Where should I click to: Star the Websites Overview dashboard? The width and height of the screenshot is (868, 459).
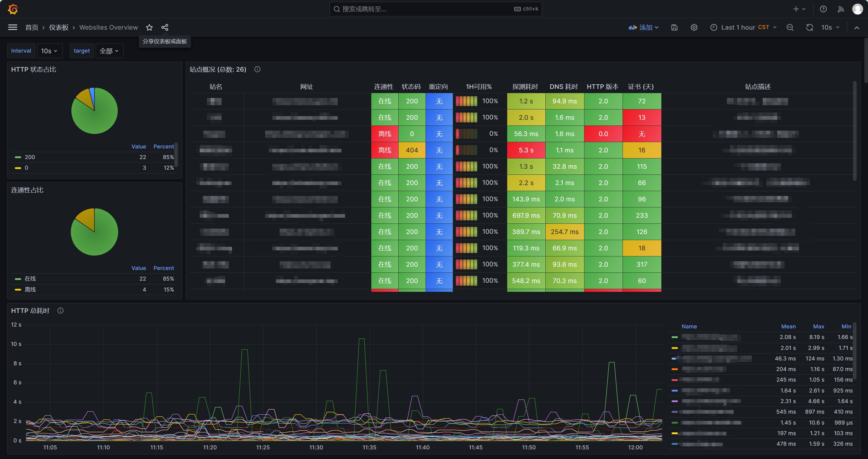coord(149,27)
